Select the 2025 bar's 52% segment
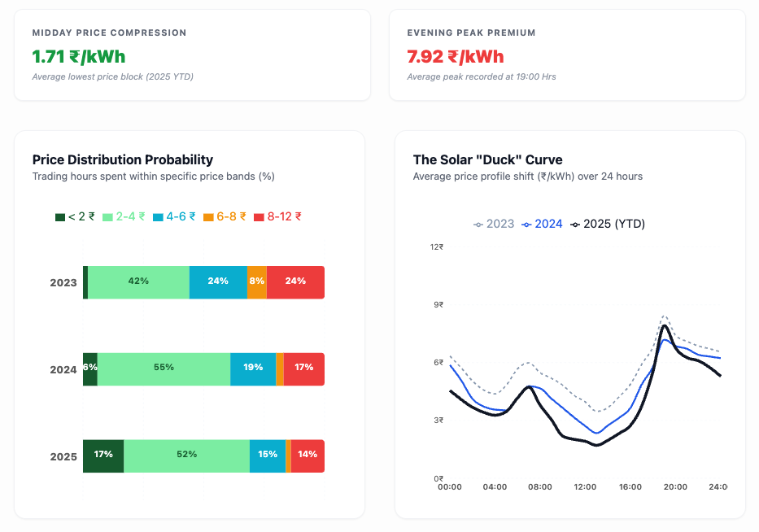 tap(187, 456)
